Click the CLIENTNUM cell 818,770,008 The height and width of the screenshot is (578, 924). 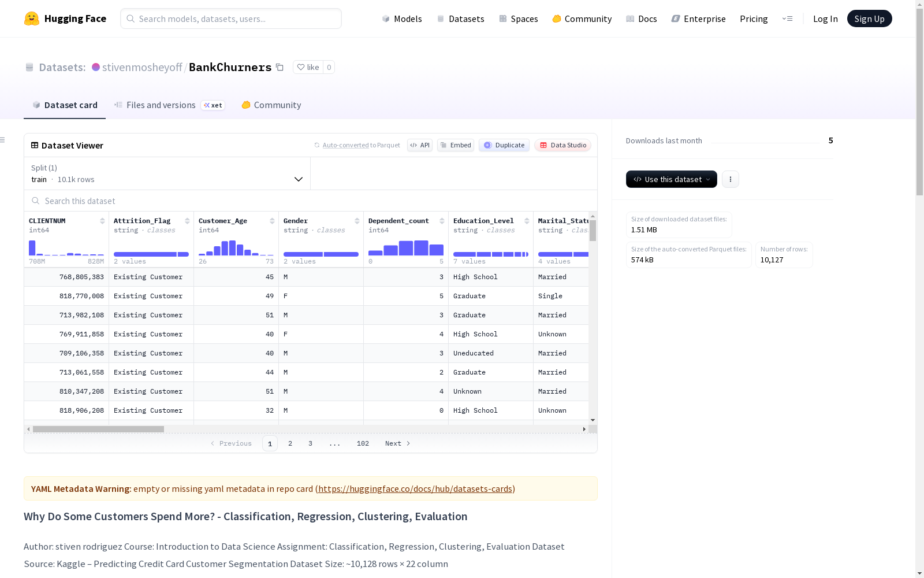(x=66, y=296)
